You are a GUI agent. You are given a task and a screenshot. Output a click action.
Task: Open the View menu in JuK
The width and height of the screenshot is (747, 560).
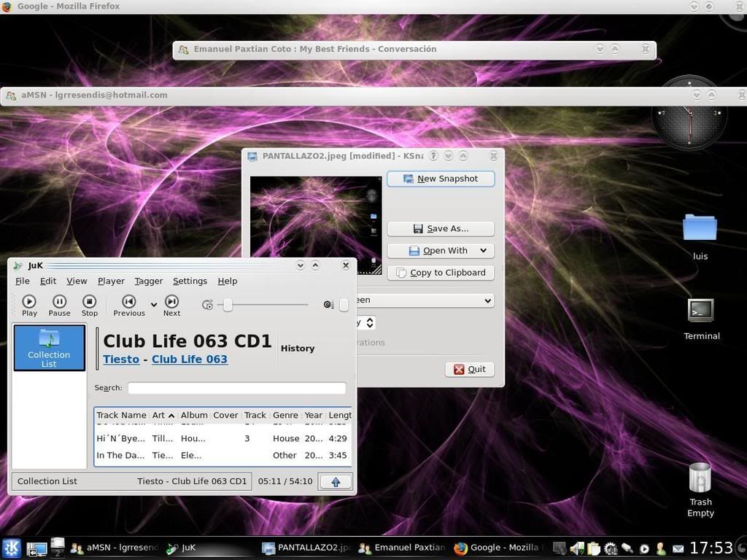77,281
